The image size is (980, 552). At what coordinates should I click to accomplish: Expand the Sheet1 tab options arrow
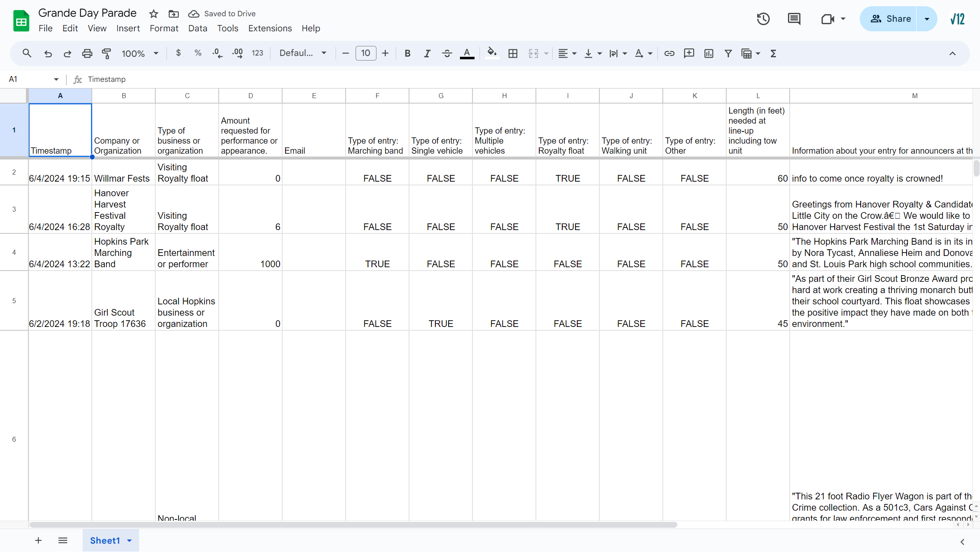(x=129, y=541)
